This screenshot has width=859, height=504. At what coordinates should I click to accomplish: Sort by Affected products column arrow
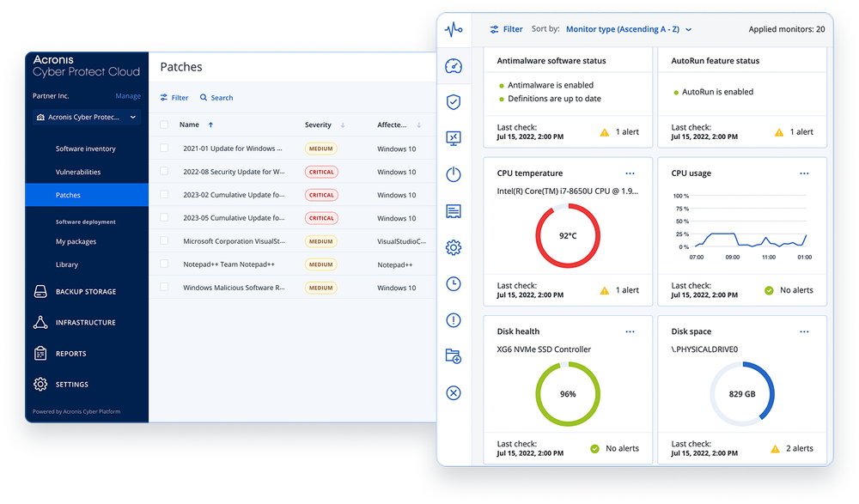[x=418, y=124]
